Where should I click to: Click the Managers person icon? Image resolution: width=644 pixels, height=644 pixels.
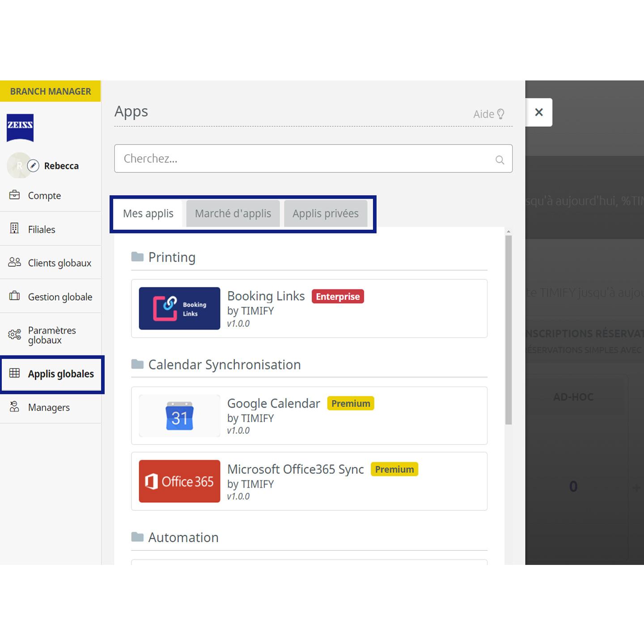pos(14,407)
